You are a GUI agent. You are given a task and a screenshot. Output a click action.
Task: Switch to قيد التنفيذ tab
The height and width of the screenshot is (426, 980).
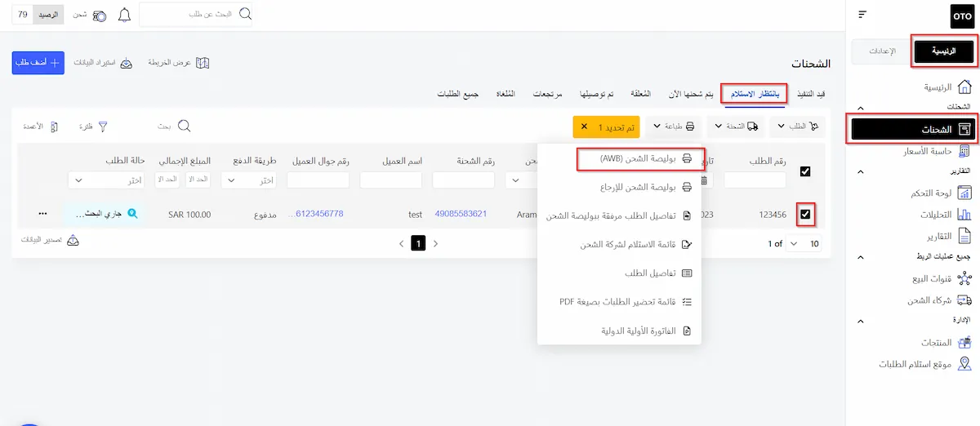[812, 95]
